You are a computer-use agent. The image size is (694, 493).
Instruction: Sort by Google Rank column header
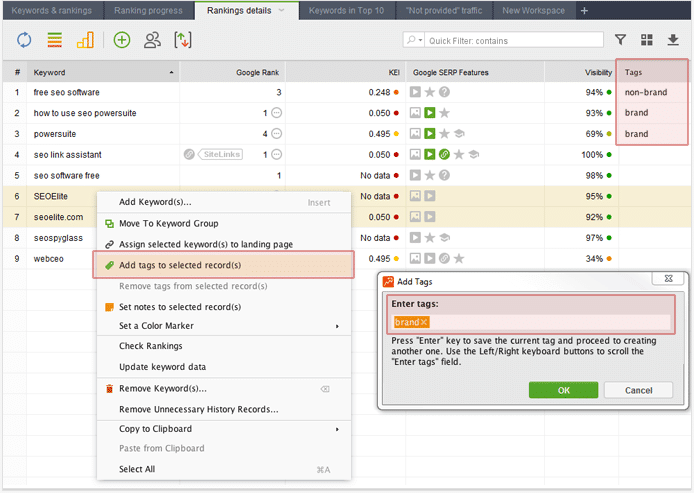click(x=233, y=72)
